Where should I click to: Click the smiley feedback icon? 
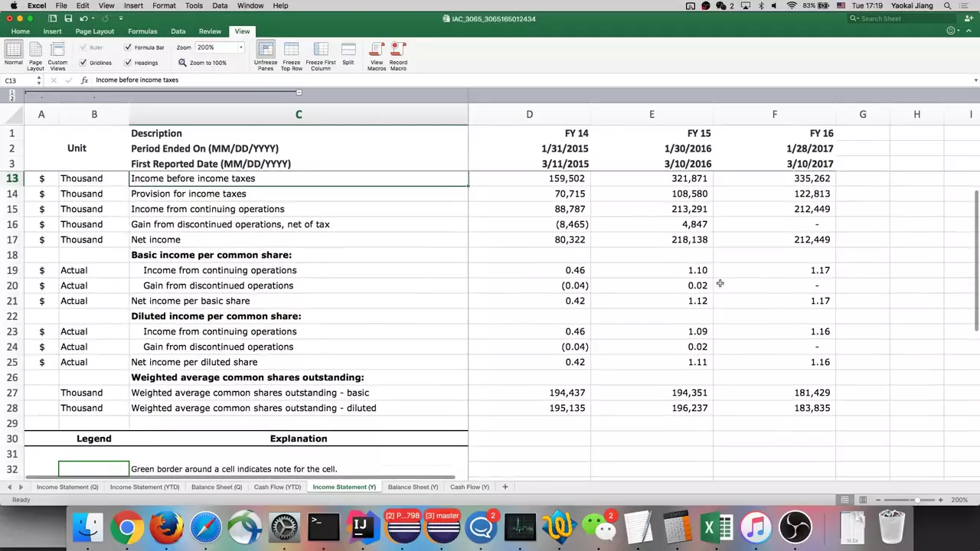[951, 31]
